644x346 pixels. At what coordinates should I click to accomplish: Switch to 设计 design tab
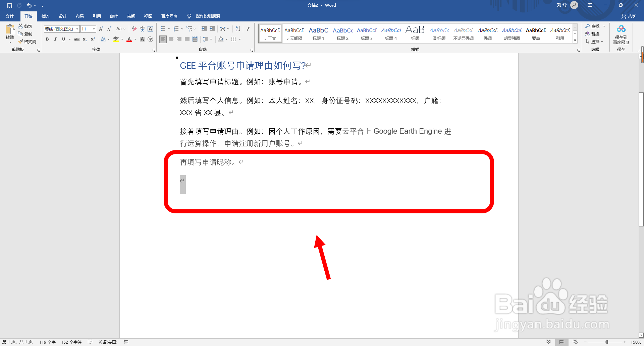pyautogui.click(x=62, y=16)
